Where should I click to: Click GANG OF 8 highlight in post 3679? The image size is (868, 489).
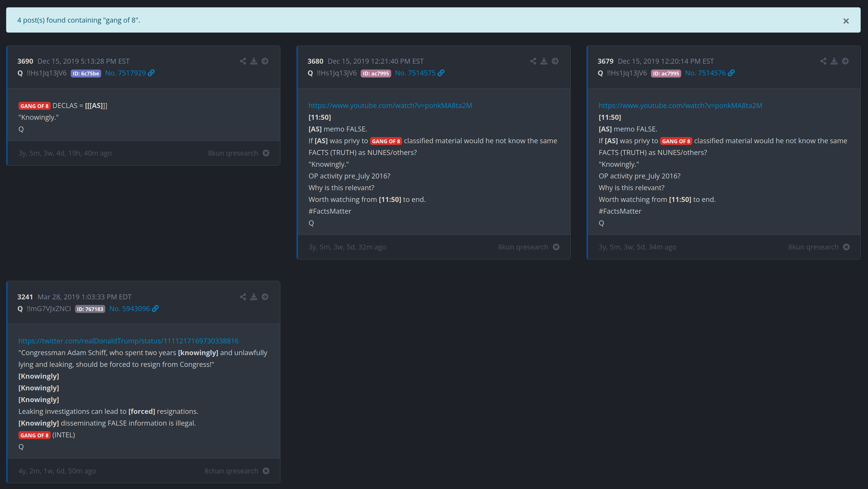tap(676, 141)
